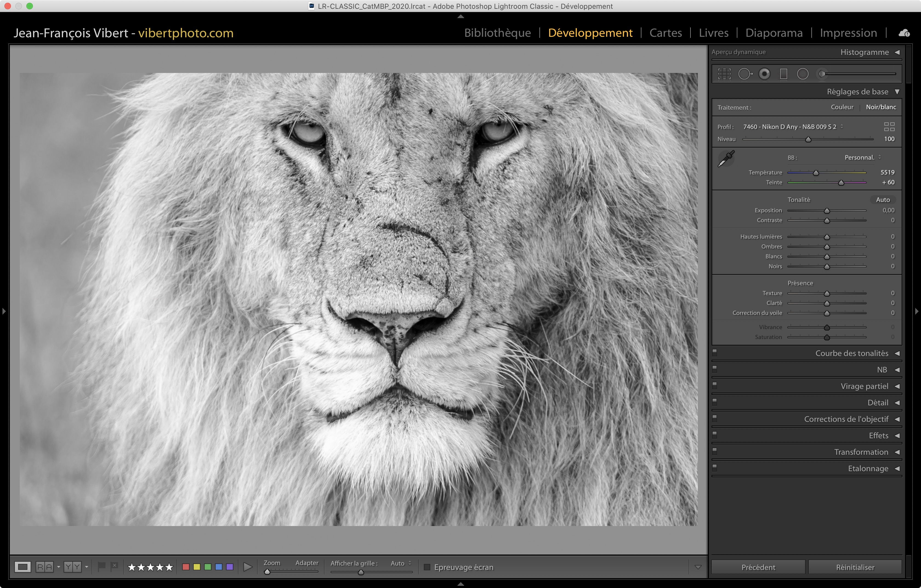
Task: Click the cloud sync status icon
Action: tap(904, 33)
